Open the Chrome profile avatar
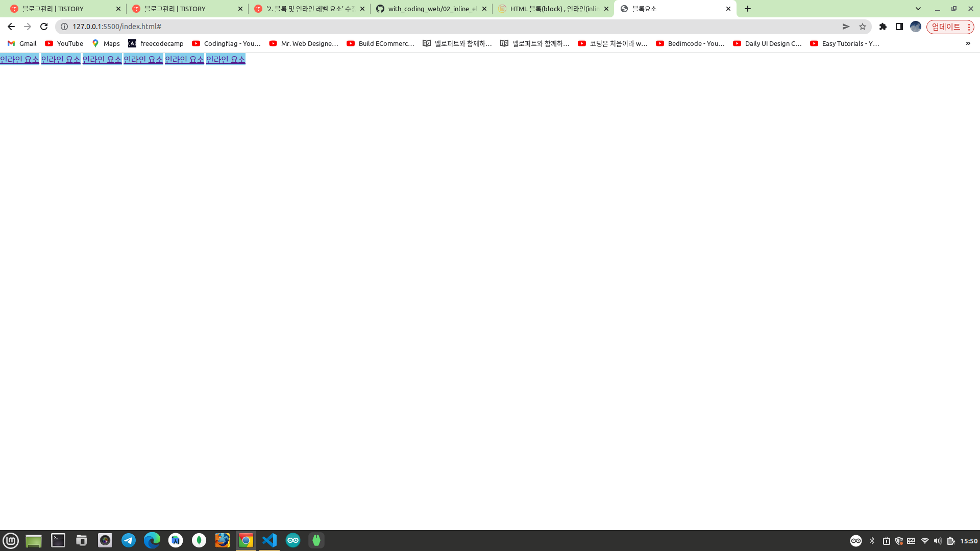This screenshot has height=551, width=980. coord(916,27)
